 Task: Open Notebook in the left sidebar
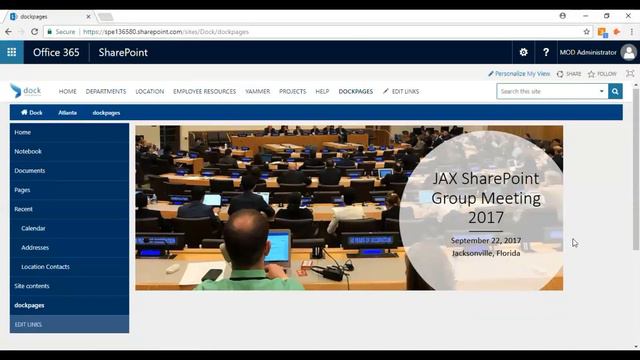pyautogui.click(x=69, y=151)
